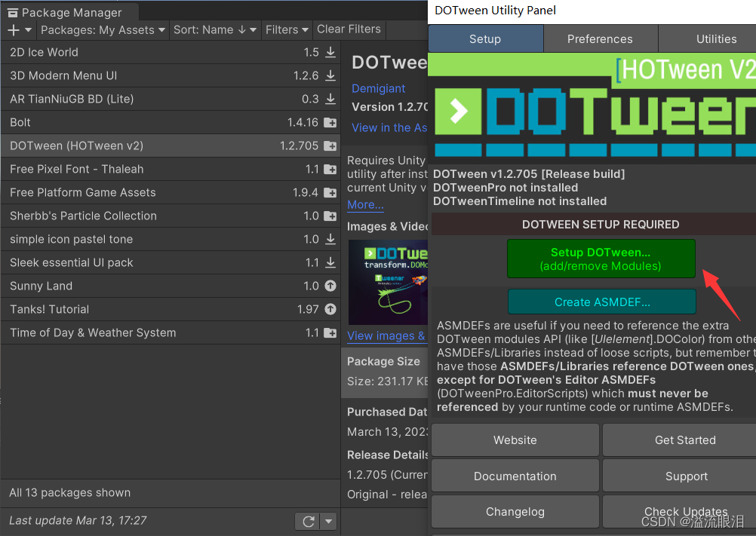Screen dimensions: 756x536
Task: Click update icon for Tanks! Tutorial
Action: pyautogui.click(x=330, y=309)
